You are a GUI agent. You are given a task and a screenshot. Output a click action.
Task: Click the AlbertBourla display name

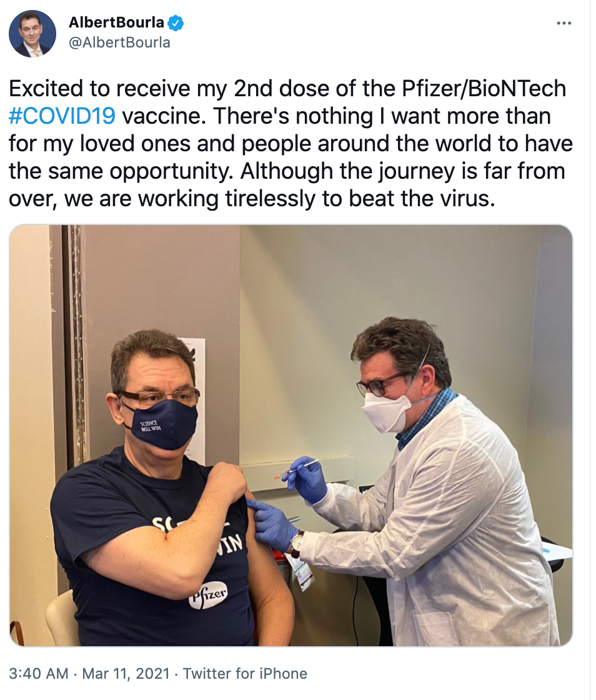pyautogui.click(x=116, y=22)
